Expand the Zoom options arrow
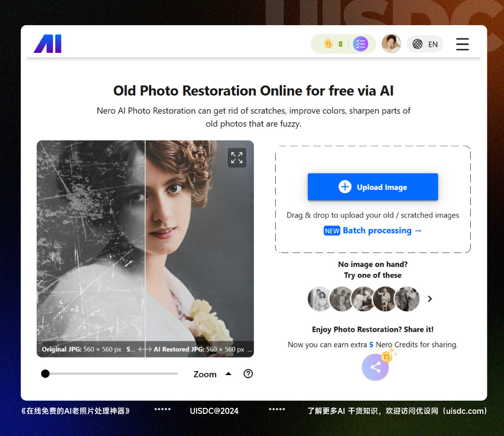 click(228, 374)
